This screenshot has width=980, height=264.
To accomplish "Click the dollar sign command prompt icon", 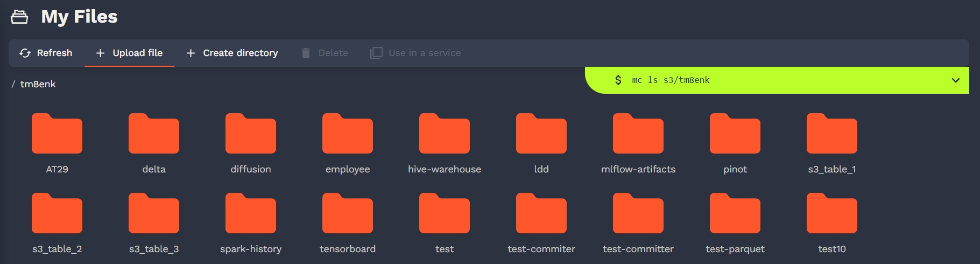I will pos(618,80).
